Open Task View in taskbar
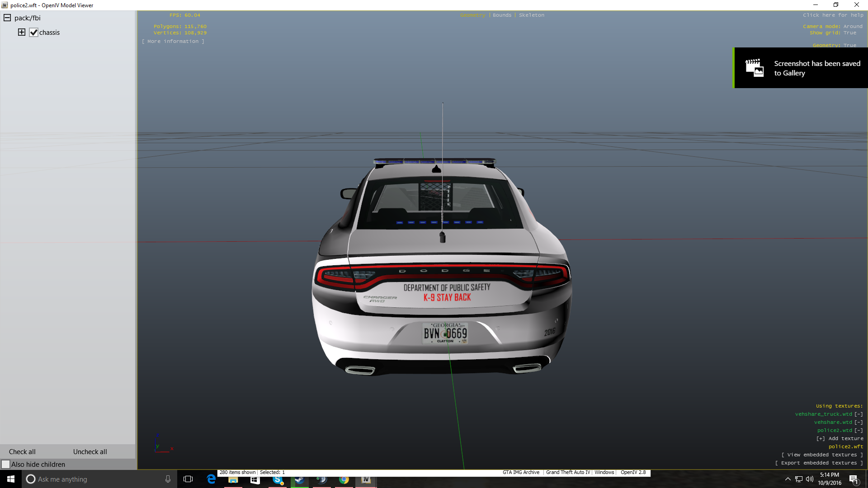Image resolution: width=868 pixels, height=488 pixels. coord(188,479)
